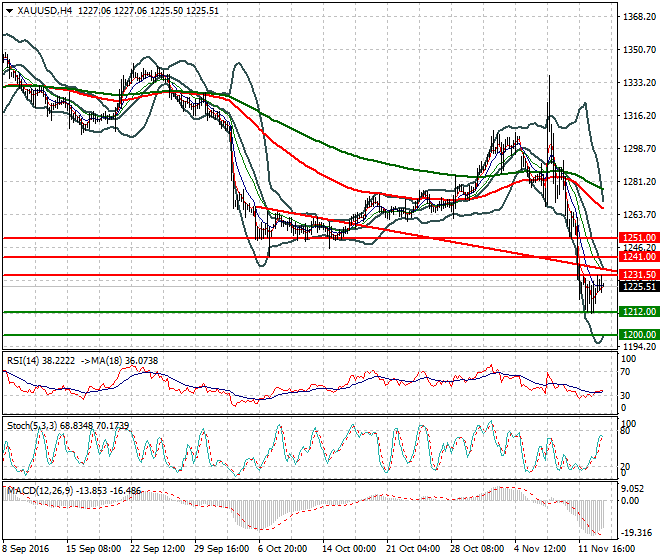Click the 1316.20 price scale value
This screenshot has height=560, width=660.
pyautogui.click(x=639, y=115)
